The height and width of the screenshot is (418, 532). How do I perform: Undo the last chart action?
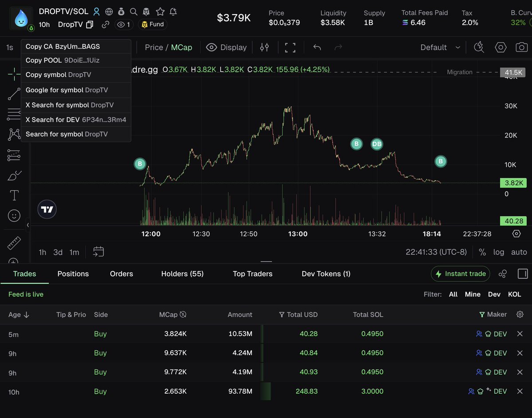(x=317, y=47)
